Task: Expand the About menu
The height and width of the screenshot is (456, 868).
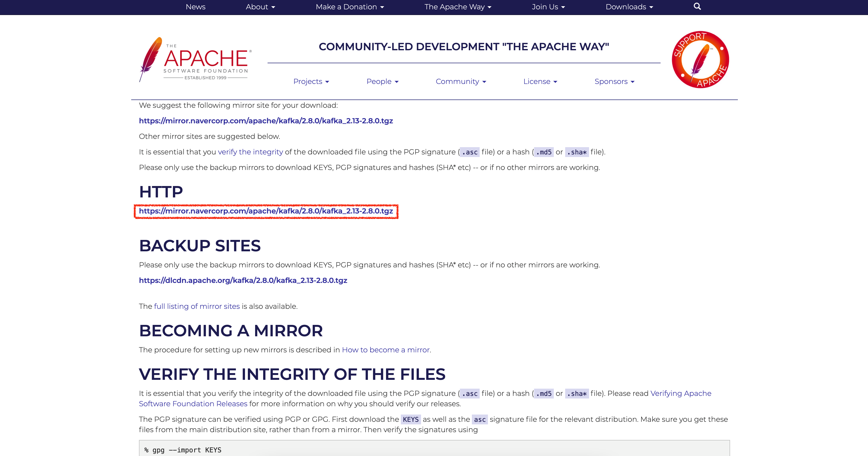Action: coord(261,7)
